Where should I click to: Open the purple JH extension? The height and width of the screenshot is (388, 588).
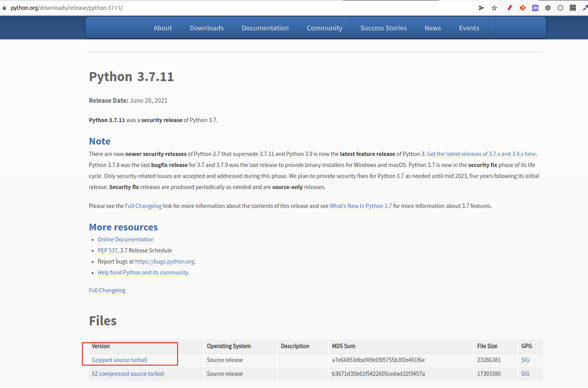click(535, 8)
